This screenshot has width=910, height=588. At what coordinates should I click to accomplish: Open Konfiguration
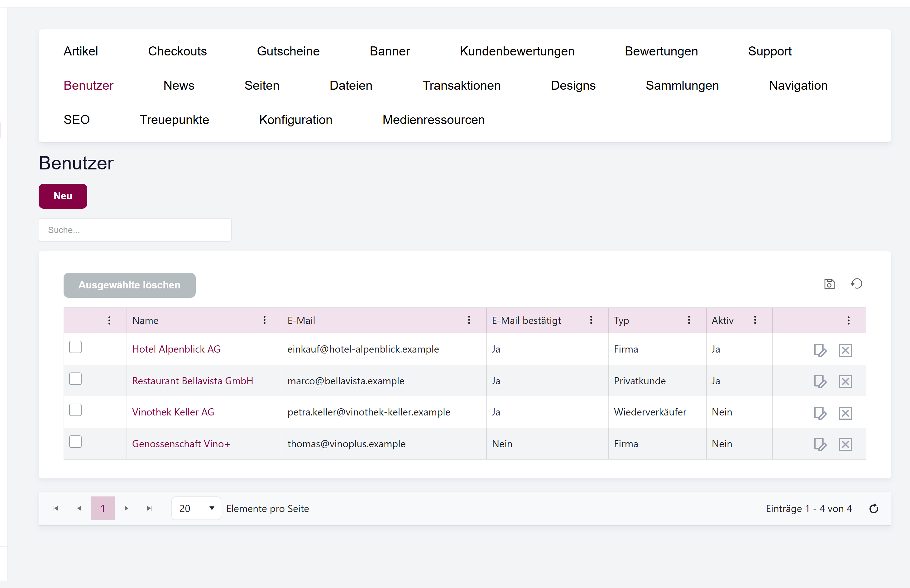click(x=295, y=120)
